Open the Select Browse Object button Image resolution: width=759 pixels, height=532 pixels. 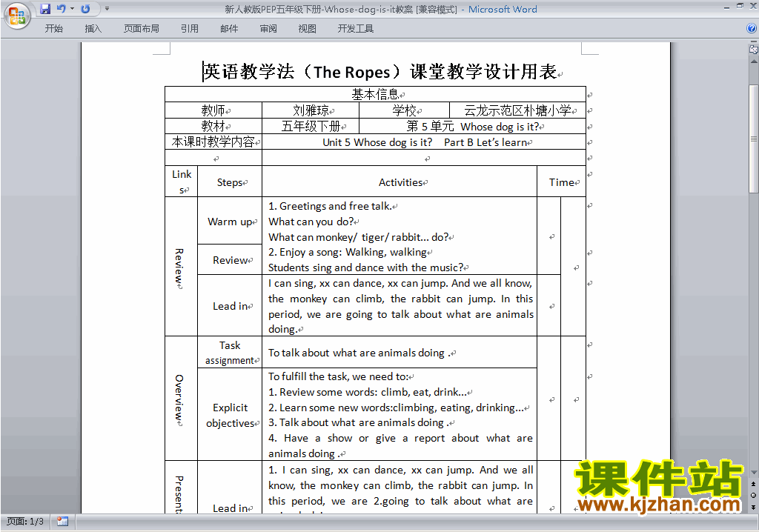point(754,495)
